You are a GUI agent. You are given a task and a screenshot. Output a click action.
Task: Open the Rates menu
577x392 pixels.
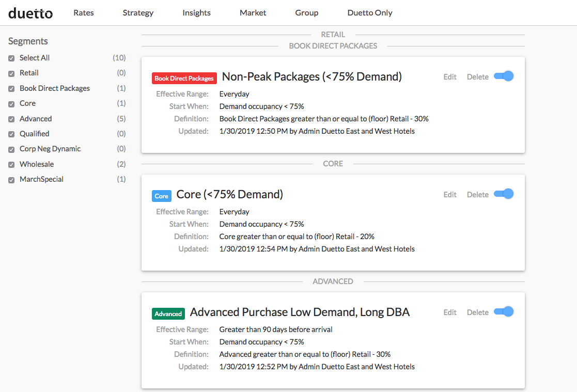click(84, 13)
